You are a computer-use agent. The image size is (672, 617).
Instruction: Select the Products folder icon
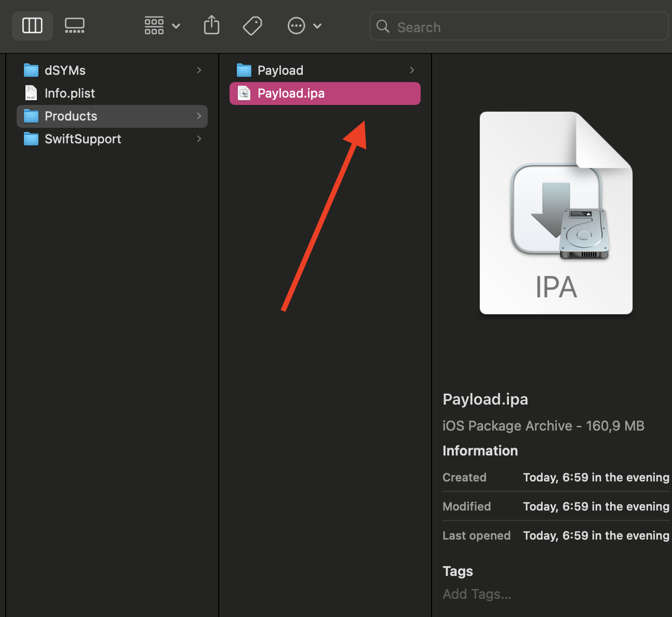coord(31,116)
